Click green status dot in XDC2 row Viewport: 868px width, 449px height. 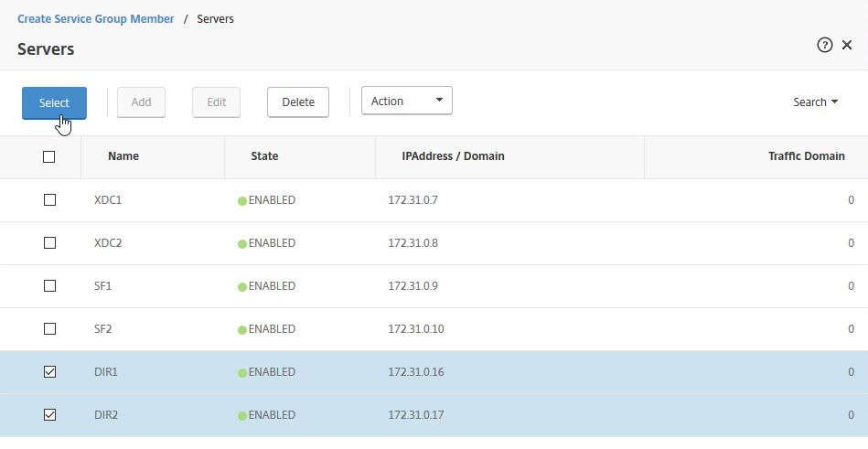point(241,244)
